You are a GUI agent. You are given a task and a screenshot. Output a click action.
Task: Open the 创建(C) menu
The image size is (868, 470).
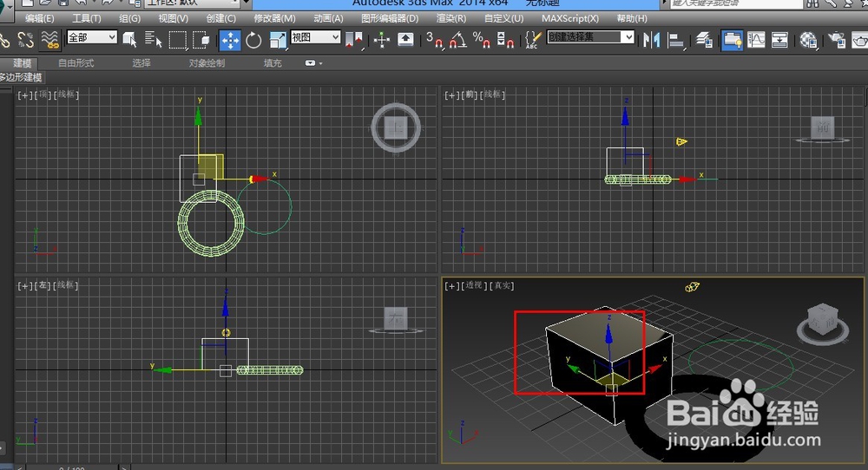[221, 18]
